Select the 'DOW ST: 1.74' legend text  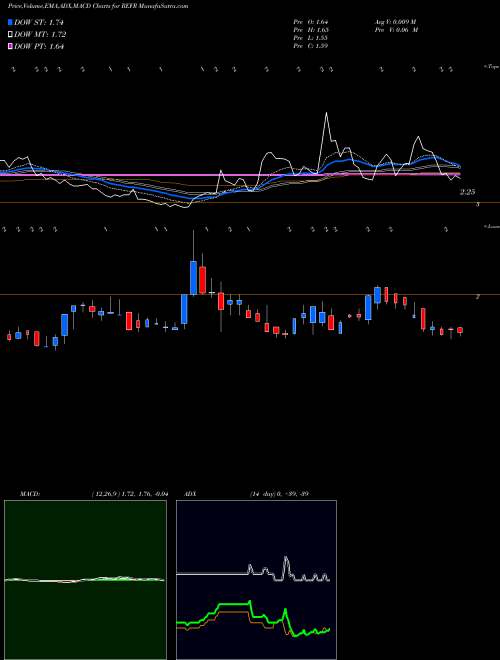[x=39, y=22]
